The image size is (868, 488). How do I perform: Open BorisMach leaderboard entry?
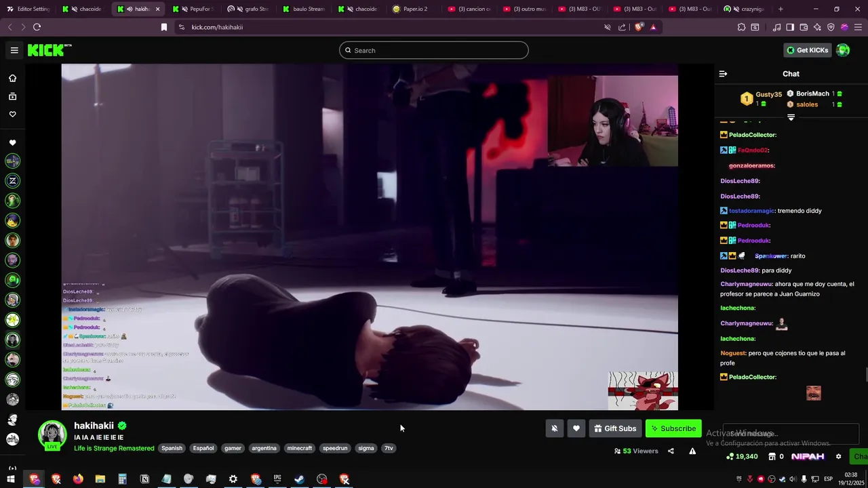[x=814, y=94]
